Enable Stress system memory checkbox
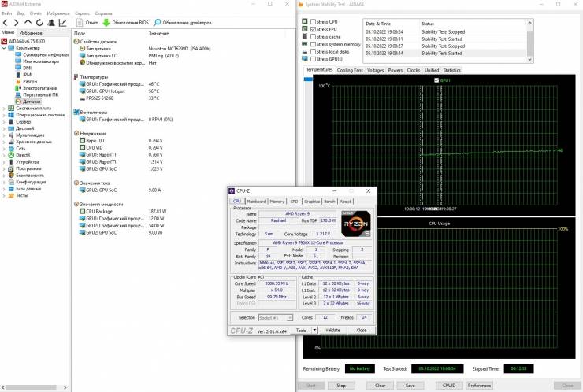 pos(313,44)
